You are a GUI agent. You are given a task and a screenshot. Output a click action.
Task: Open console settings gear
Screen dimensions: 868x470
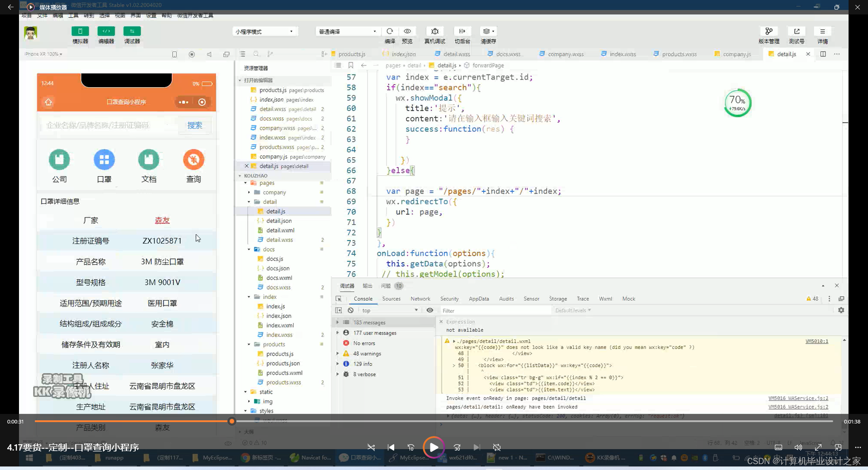(841, 310)
